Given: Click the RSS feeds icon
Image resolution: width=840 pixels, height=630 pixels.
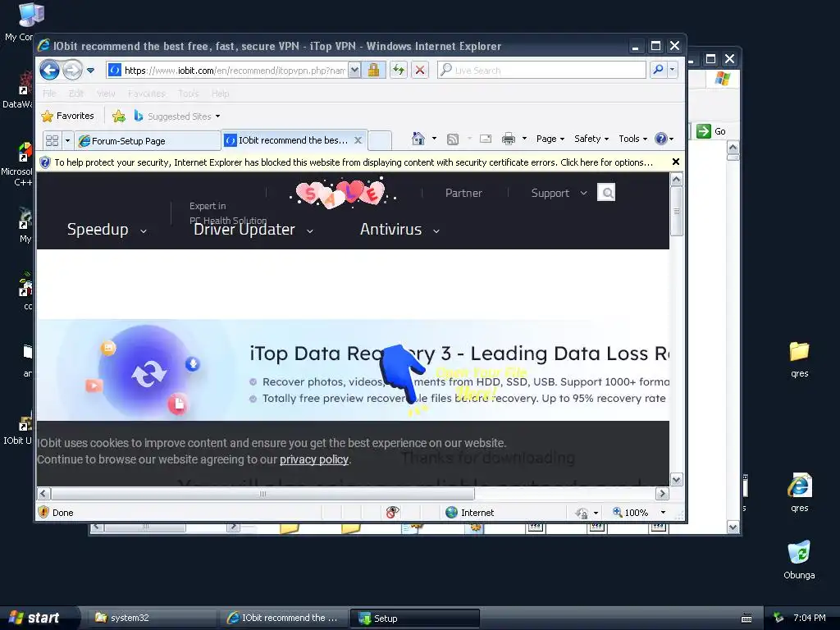Looking at the screenshot, I should click(x=453, y=139).
